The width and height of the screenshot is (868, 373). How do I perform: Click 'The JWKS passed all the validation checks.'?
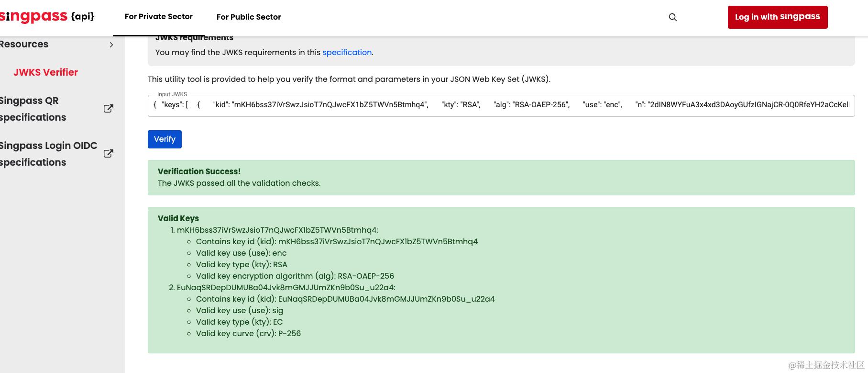click(239, 183)
